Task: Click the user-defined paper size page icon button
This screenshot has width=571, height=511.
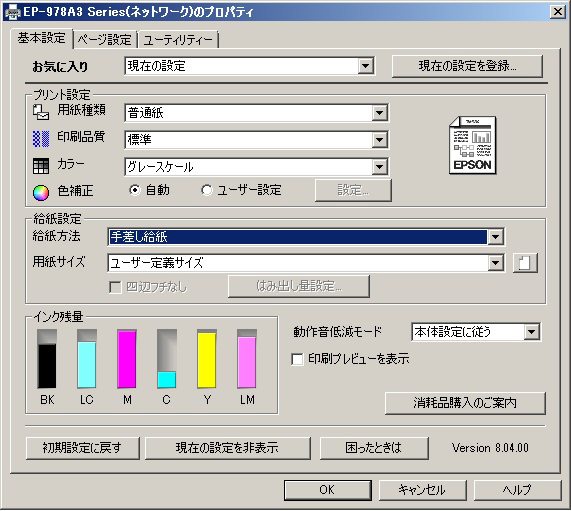Action: [x=525, y=263]
